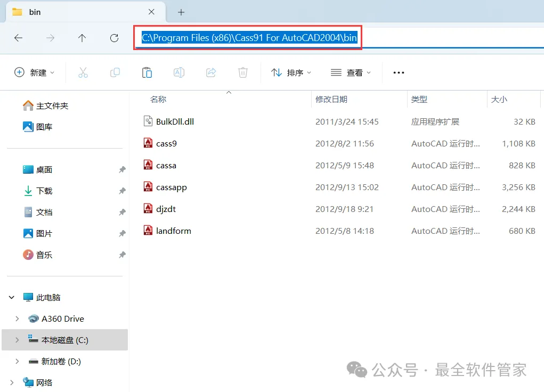The image size is (544, 392).
Task: Sort by 类型 column header
Action: point(419,99)
